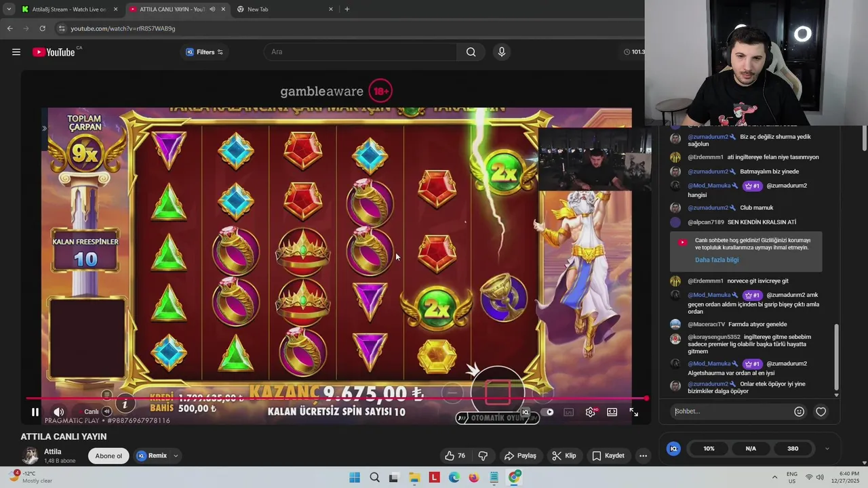Like the video with thumbs up
This screenshot has height=488, width=868.
(455, 455)
